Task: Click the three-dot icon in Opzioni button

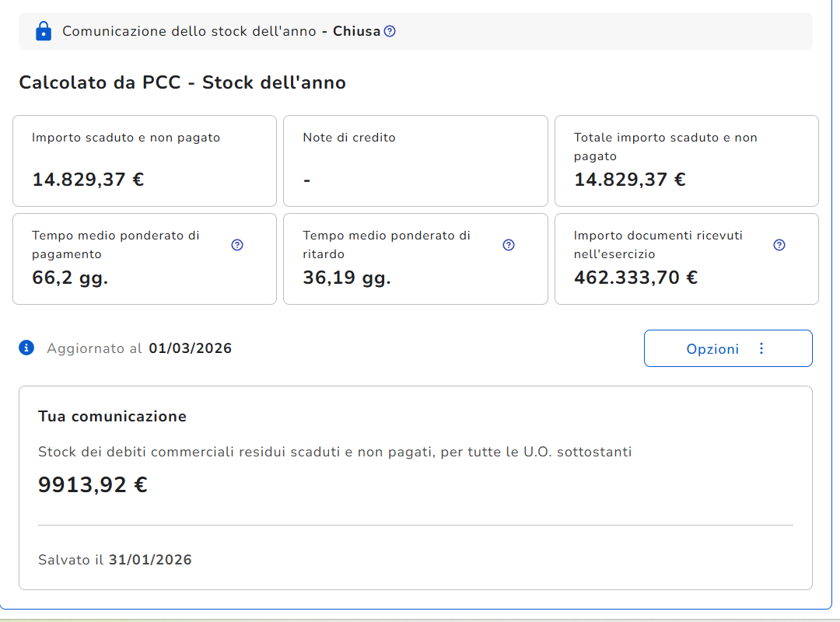Action: click(761, 348)
